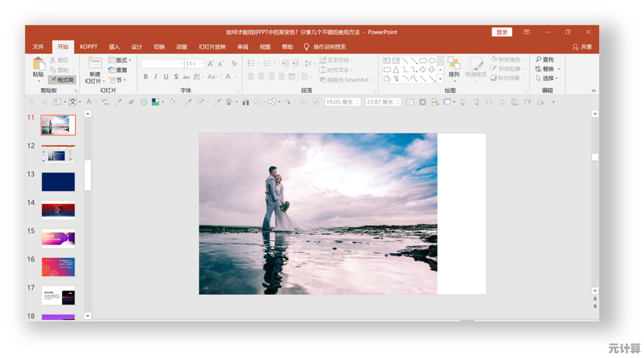Image resolution: width=644 pixels, height=358 pixels.
Task: Toggle underline formatting
Action: (x=166, y=77)
